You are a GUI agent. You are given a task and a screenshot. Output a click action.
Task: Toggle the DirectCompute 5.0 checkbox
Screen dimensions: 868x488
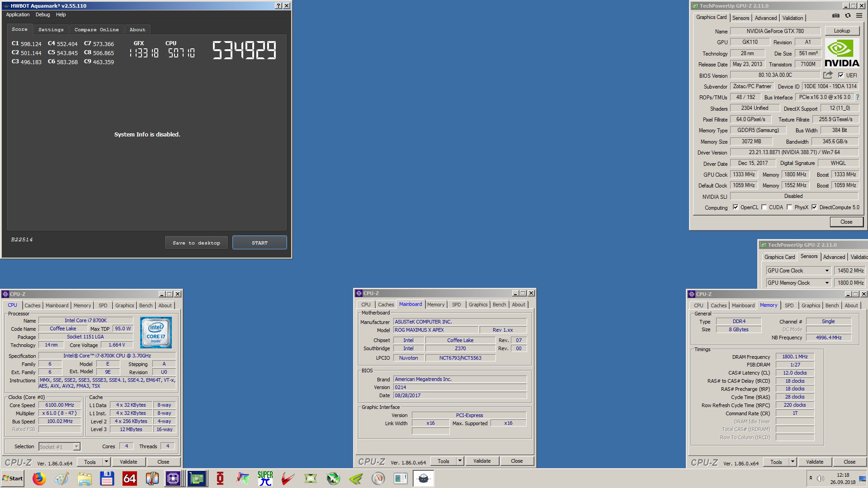tap(814, 207)
